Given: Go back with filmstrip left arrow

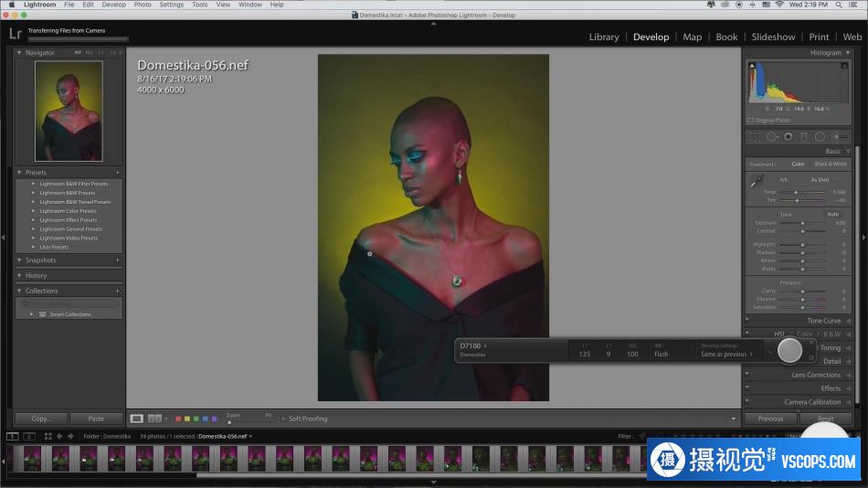Looking at the screenshot, I should click(x=59, y=437).
